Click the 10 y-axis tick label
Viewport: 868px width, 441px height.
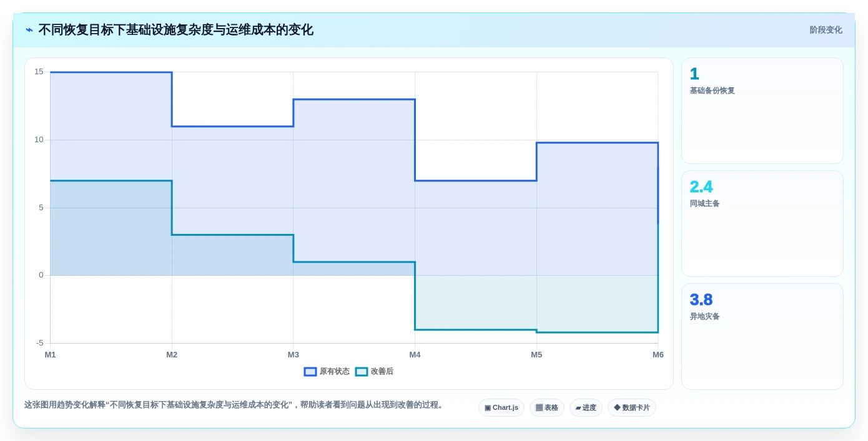tap(39, 140)
